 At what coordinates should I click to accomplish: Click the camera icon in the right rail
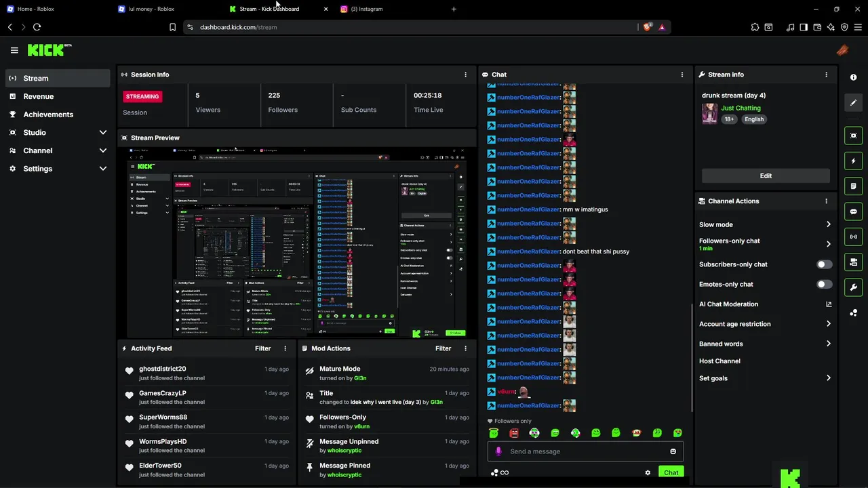853,262
